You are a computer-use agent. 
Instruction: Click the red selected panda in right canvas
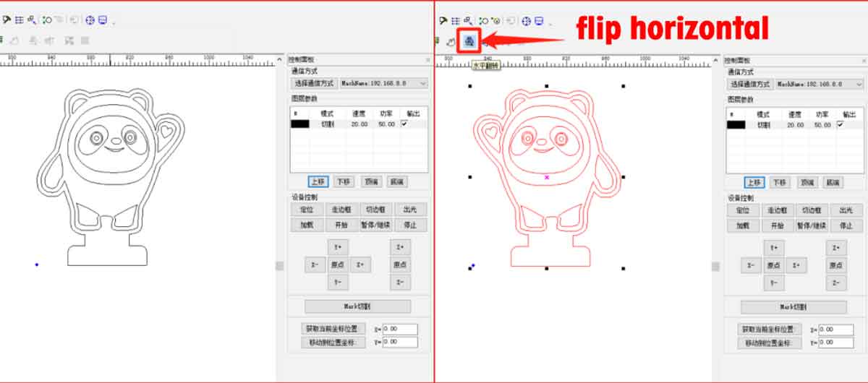point(546,178)
